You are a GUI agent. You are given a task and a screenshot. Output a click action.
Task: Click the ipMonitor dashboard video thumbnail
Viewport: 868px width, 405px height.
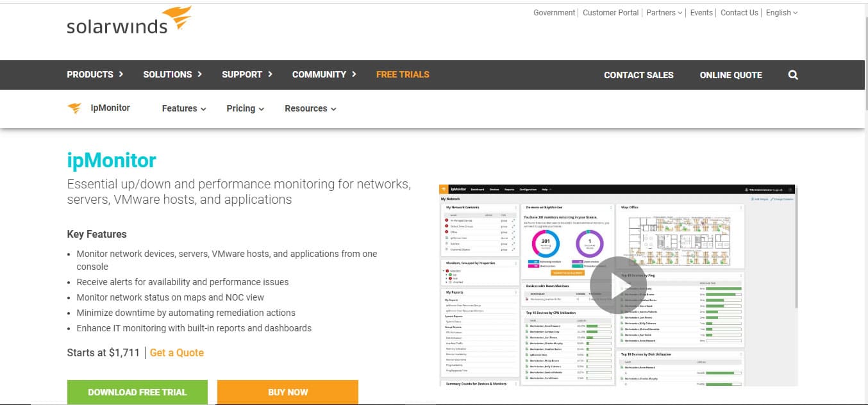[618, 285]
